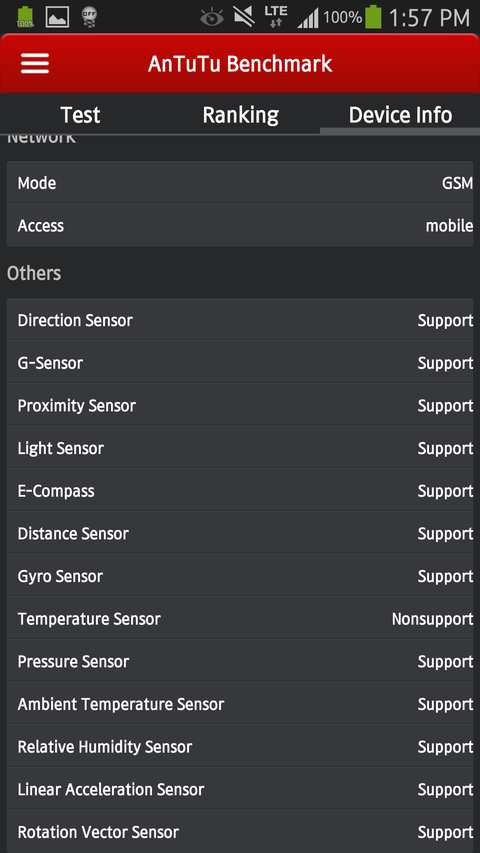Tap the muted sound status icon
This screenshot has width=480, height=853.
(244, 17)
